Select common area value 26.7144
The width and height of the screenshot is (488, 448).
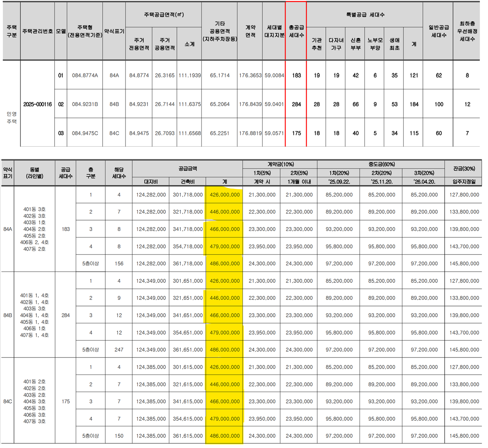[x=165, y=104]
